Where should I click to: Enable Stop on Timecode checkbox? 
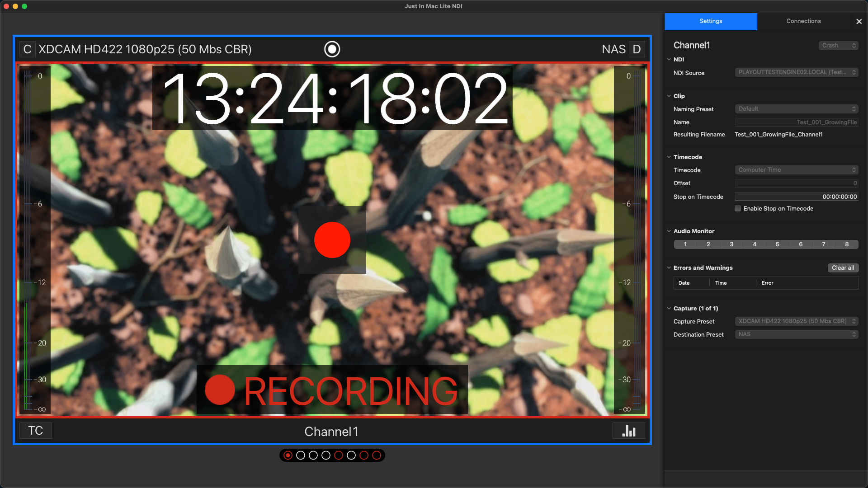738,208
